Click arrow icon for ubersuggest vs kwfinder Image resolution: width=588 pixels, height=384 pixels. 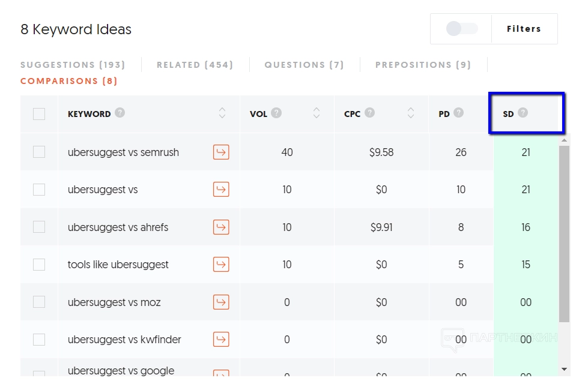(x=221, y=340)
